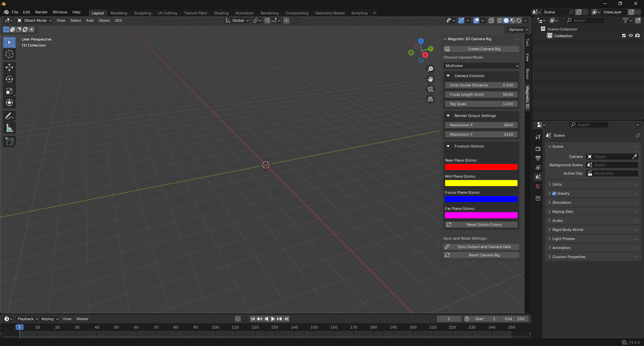The height and width of the screenshot is (346, 644).
Task: Open Focus Plane Gizmo blue color swatch
Action: [481, 199]
